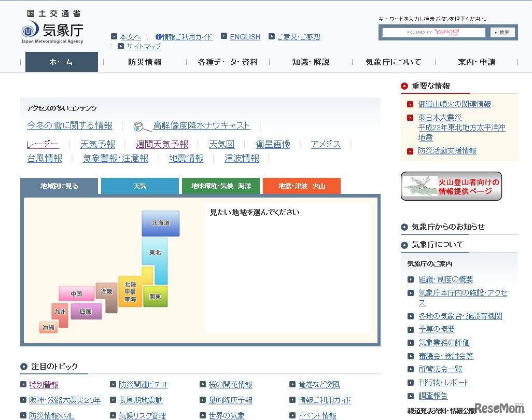
Task: Select the 地域別に見る tab
Action: click(x=59, y=185)
